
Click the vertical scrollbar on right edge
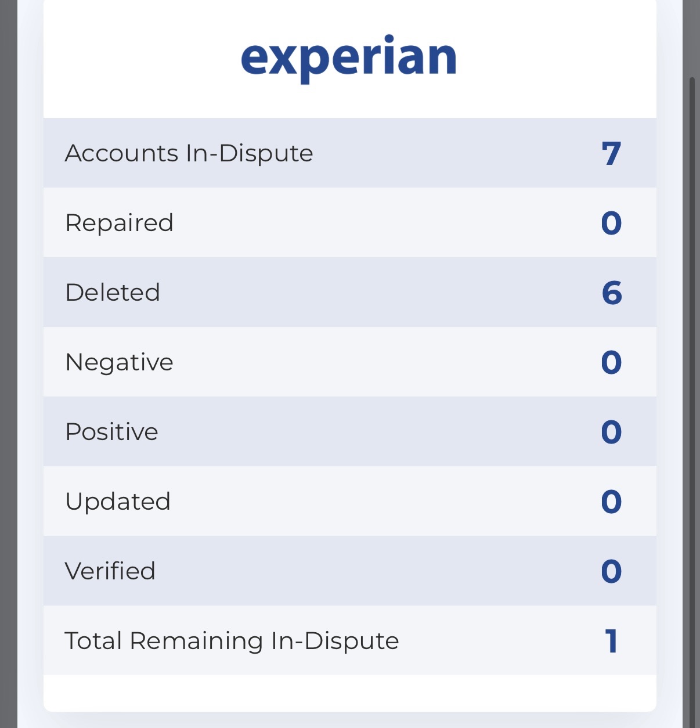click(x=692, y=401)
